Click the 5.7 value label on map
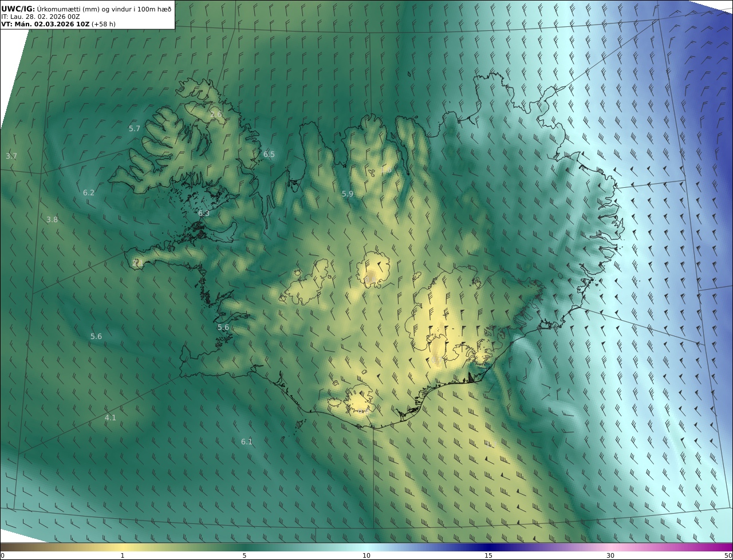Viewport: 733px width, 560px height. pyautogui.click(x=135, y=129)
